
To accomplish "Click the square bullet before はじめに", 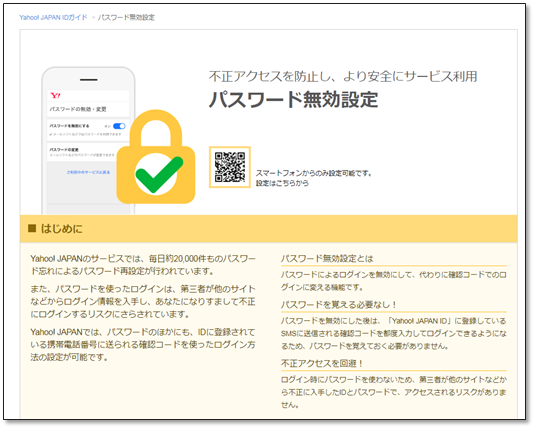I will [32, 228].
